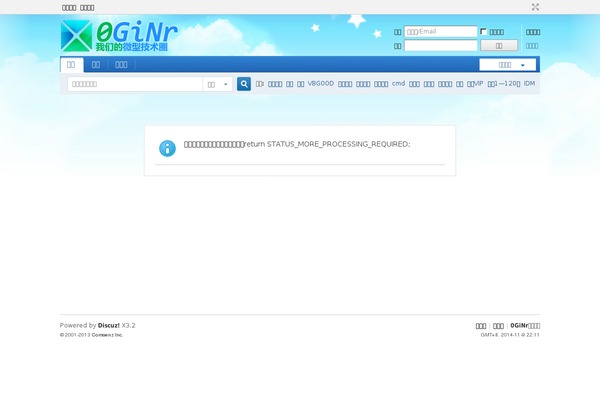
Task: Tick the auto-login checkbox
Action: (x=484, y=31)
